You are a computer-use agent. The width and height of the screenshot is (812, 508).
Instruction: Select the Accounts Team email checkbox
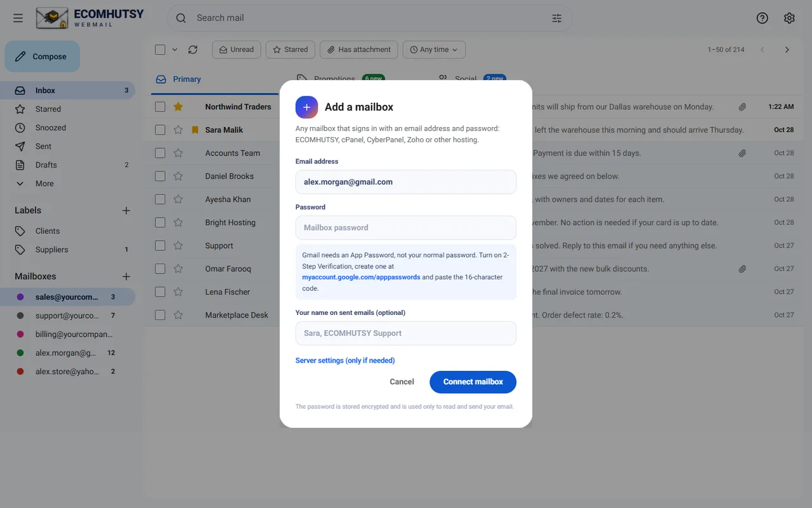[160, 153]
